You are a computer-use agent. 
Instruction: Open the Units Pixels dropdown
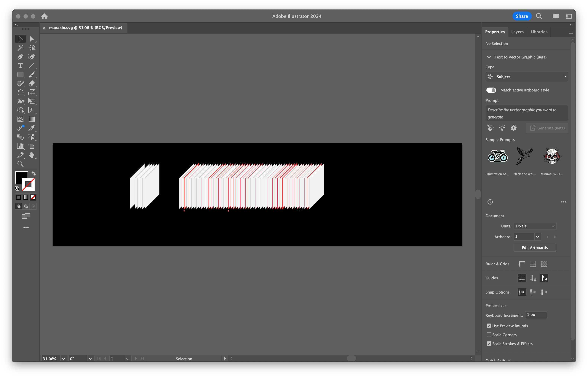pos(535,226)
